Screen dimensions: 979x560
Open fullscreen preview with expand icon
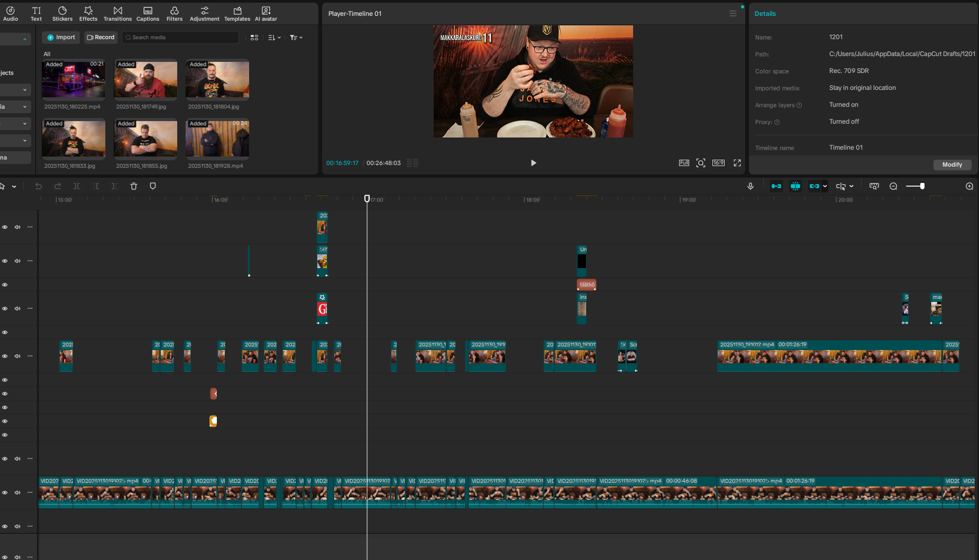point(737,163)
